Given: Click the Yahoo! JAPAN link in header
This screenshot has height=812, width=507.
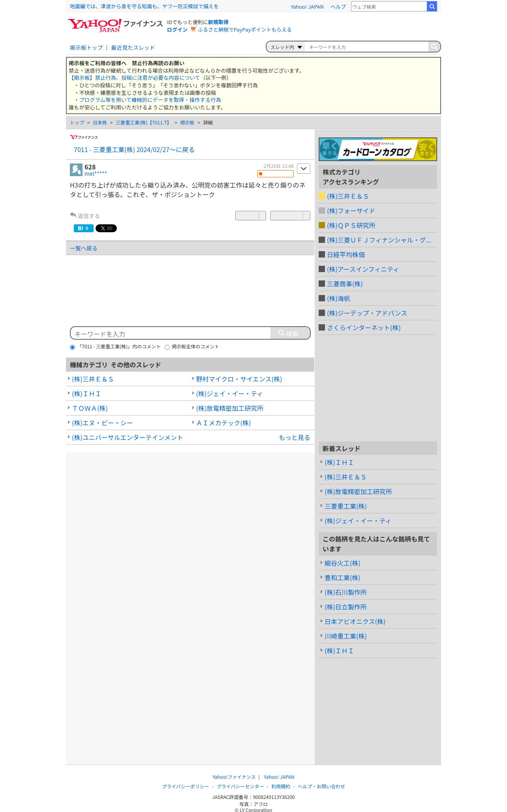Looking at the screenshot, I should (307, 7).
